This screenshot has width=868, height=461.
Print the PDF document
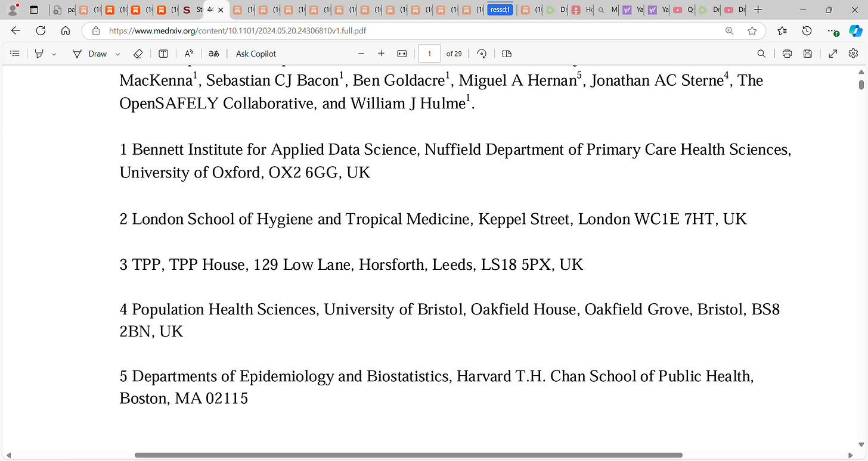point(787,54)
